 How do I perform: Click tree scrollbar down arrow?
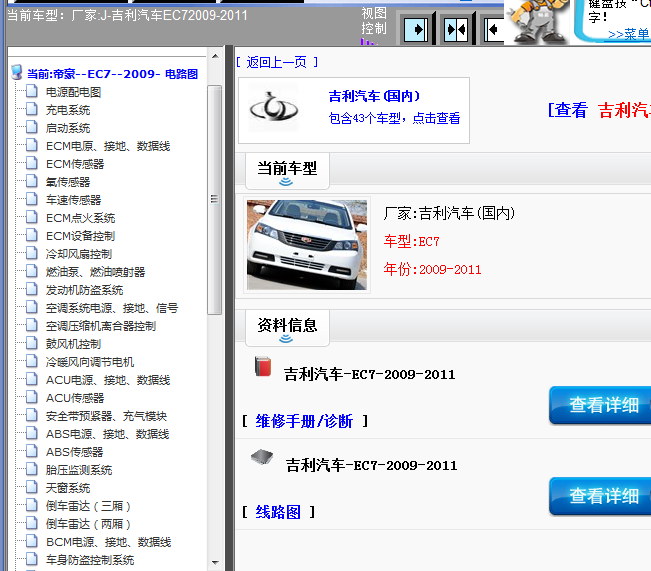(x=215, y=563)
